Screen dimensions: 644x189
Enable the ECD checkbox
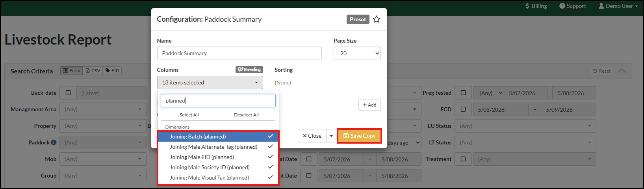coord(463,109)
